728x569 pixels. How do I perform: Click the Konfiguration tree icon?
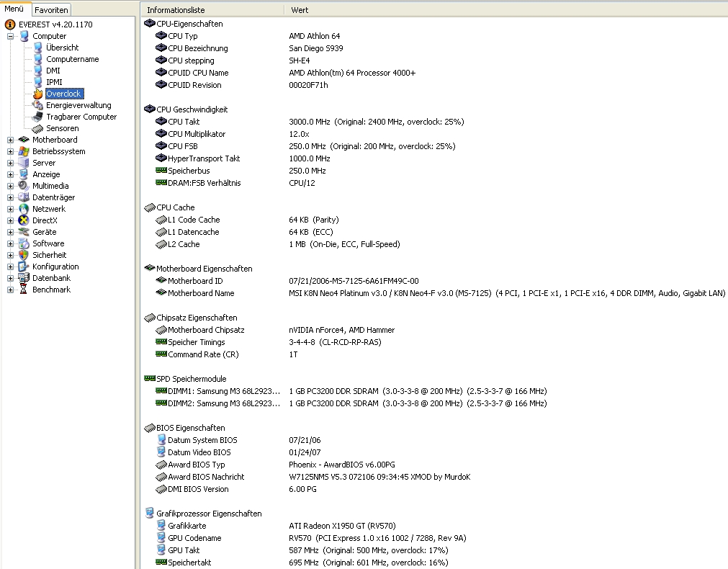(24, 266)
